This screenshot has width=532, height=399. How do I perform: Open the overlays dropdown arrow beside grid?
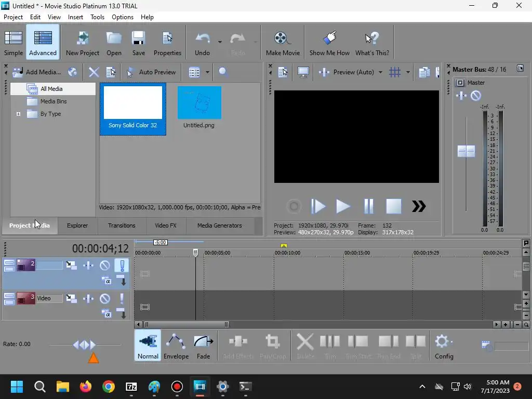click(408, 72)
